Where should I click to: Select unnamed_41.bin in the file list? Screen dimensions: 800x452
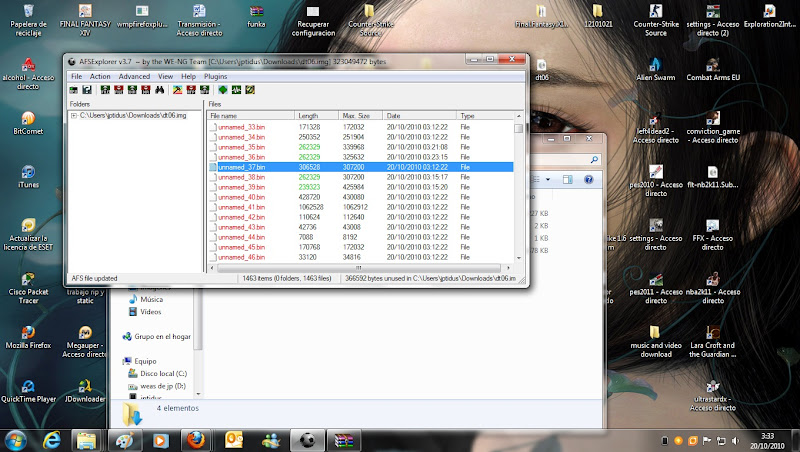pos(241,207)
